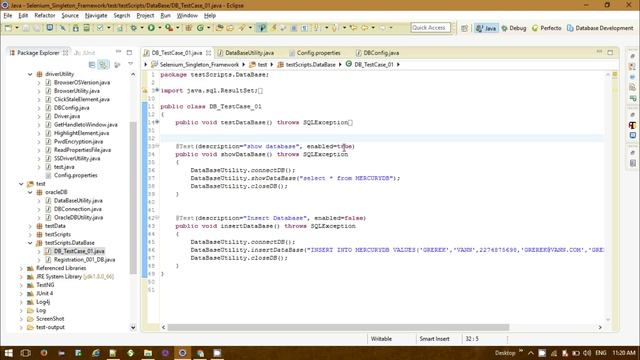
Task: Collapse the test source folder node
Action: [x=21, y=184]
